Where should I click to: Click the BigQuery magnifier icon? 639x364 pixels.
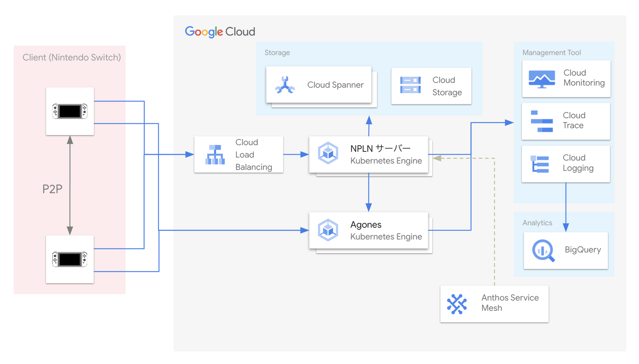pos(543,250)
